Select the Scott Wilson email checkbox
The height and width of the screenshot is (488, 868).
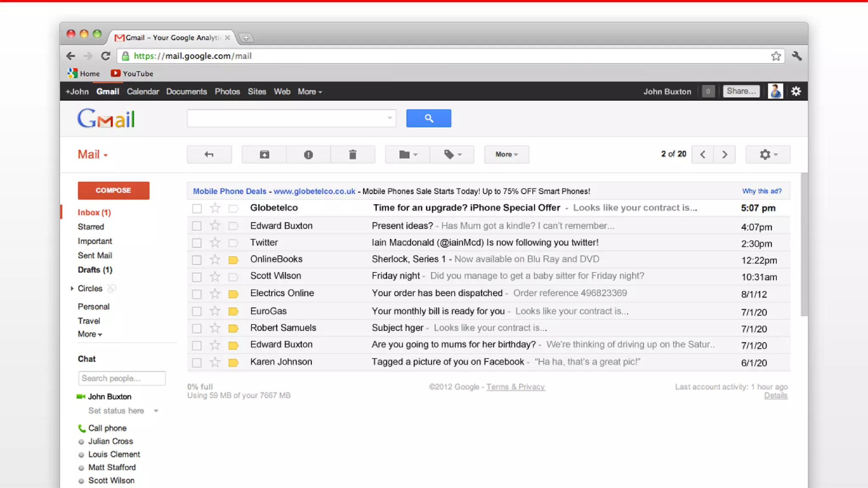(197, 277)
